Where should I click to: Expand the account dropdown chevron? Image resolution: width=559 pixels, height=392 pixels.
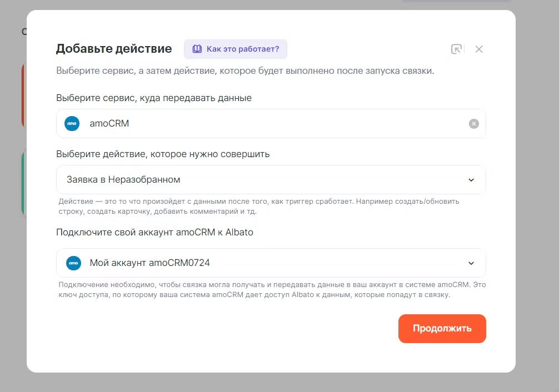point(471,263)
